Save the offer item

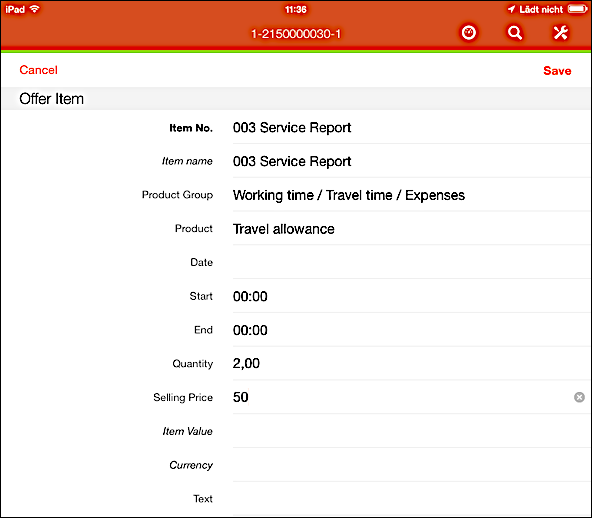point(557,71)
